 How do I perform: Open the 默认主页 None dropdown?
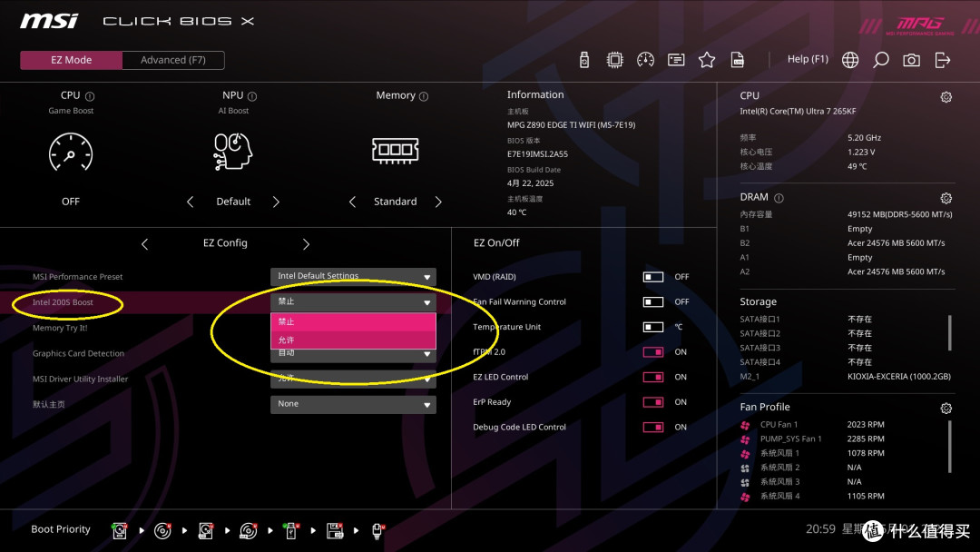coord(353,404)
